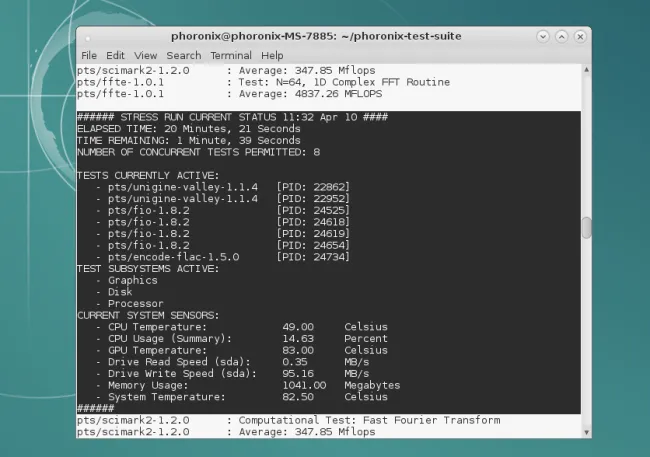Click the GPU Temperature sensor line
650x457 pixels.
tap(242, 350)
